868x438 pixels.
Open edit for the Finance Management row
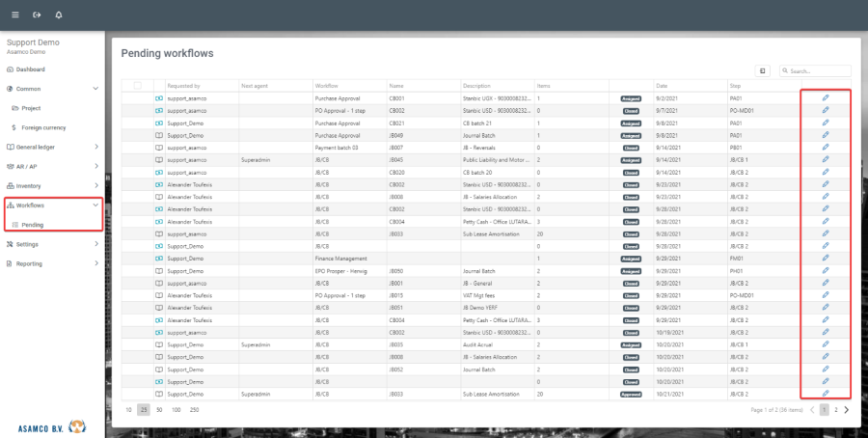pyautogui.click(x=825, y=259)
